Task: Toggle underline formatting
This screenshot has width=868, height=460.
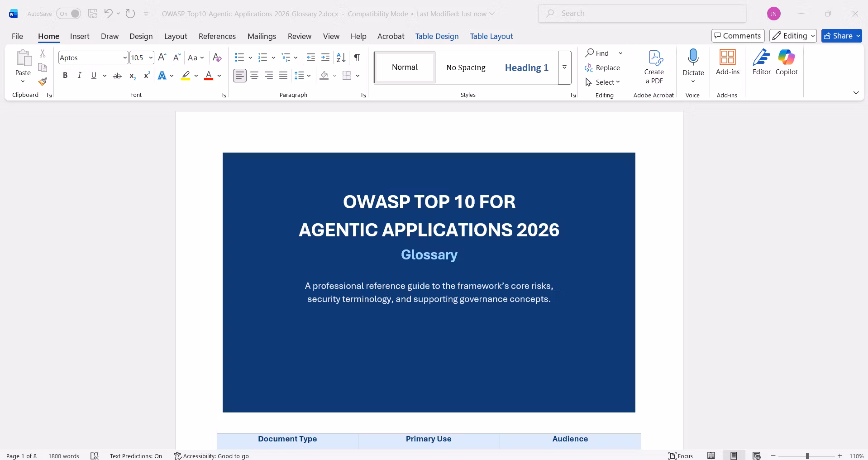Action: point(94,76)
